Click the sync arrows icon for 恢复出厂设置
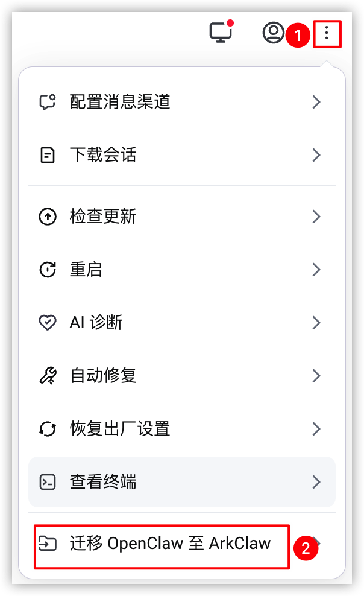The width and height of the screenshot is (364, 596). [48, 429]
